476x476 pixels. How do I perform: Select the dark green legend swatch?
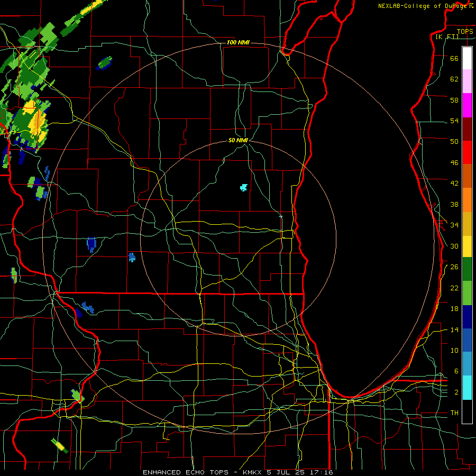tap(467, 269)
